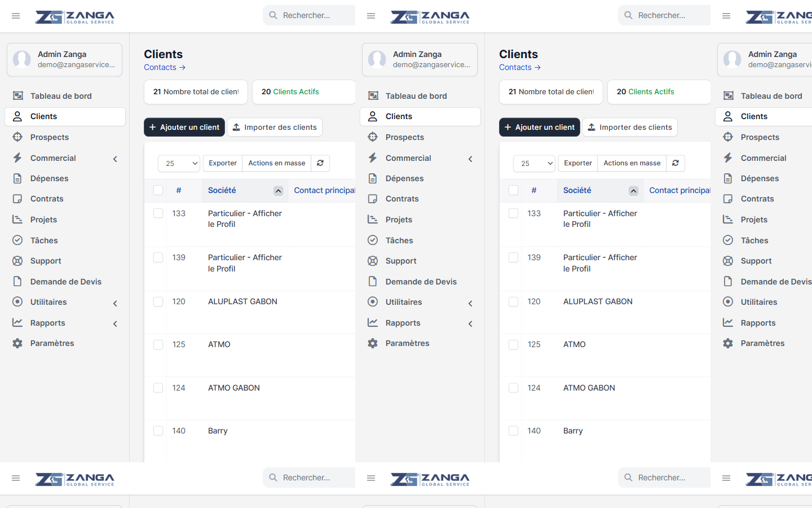Viewport: 812px width, 508px height.
Task: Toggle Société sort arrow in left copy header
Action: 279,191
